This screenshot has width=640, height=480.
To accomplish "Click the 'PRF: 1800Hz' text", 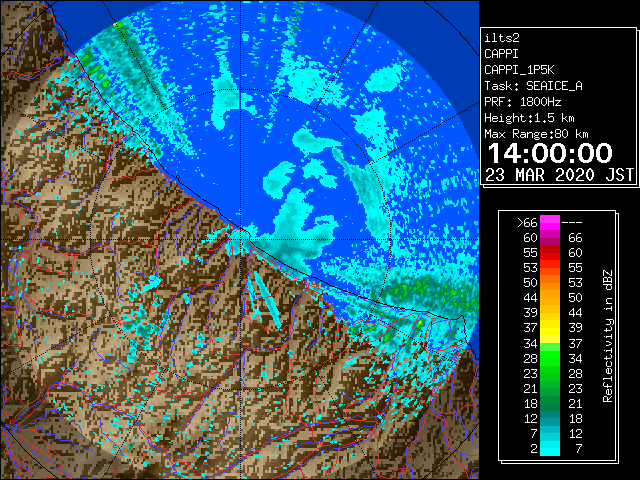I will point(523,102).
